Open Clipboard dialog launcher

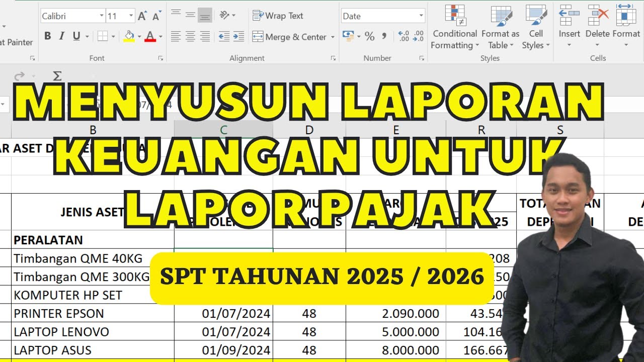point(32,58)
